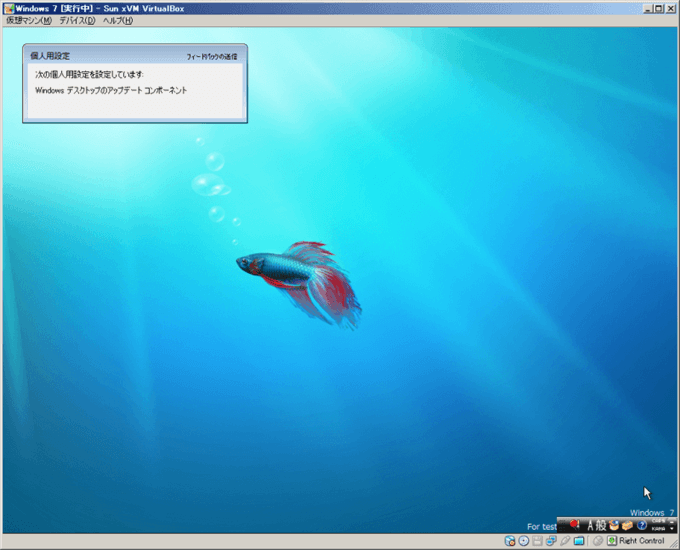
Task: Click the network adapter status icon
Action: coord(551,541)
